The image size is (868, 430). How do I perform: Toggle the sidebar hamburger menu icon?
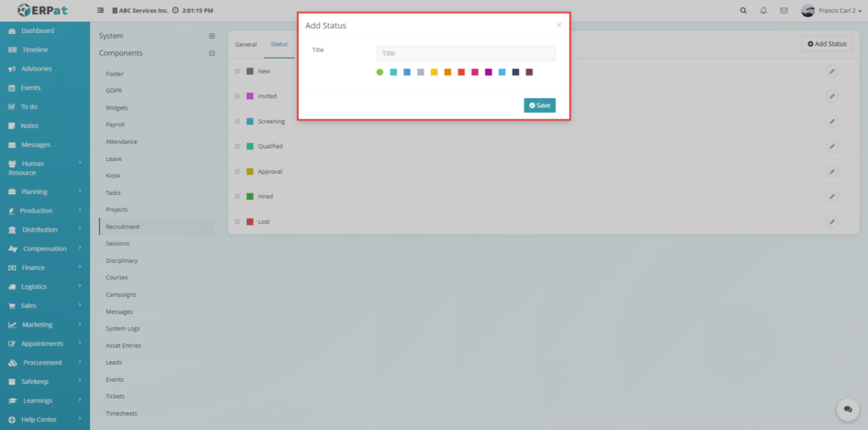click(100, 10)
